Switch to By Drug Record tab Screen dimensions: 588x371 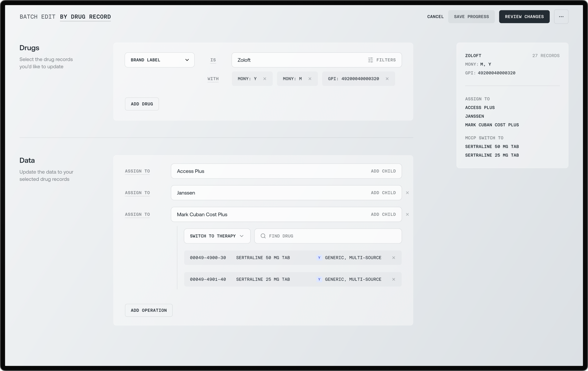pos(85,17)
